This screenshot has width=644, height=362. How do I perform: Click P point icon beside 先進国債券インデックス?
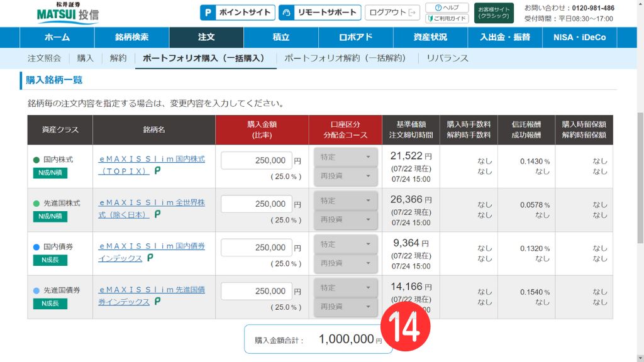tap(157, 301)
